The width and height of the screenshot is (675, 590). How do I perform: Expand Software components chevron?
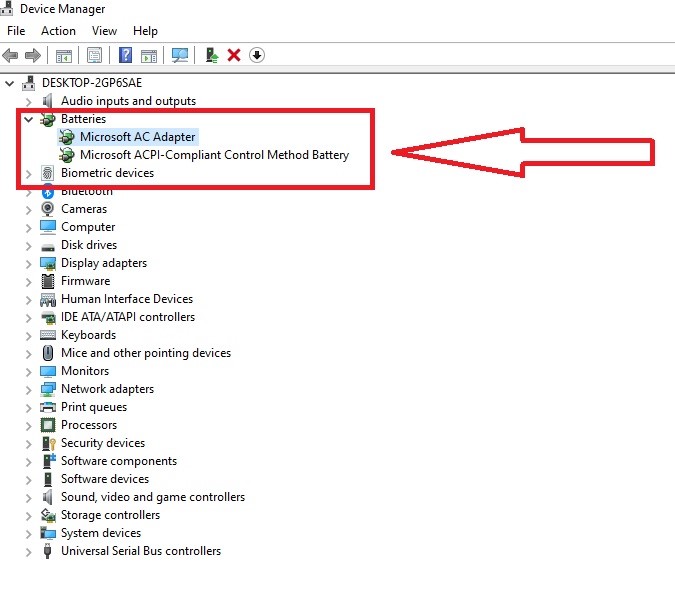(x=29, y=462)
